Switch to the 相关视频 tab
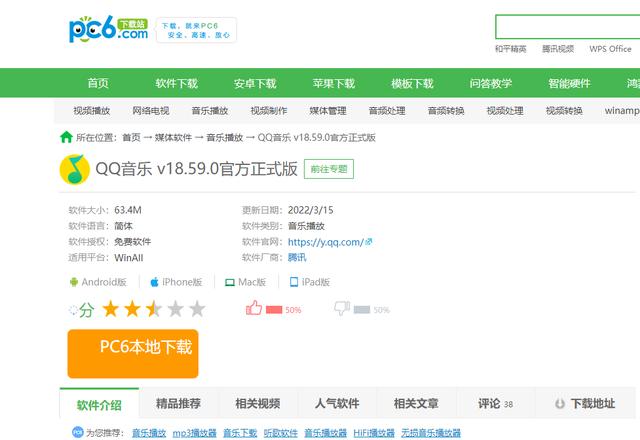This screenshot has height=440, width=640. tap(258, 404)
